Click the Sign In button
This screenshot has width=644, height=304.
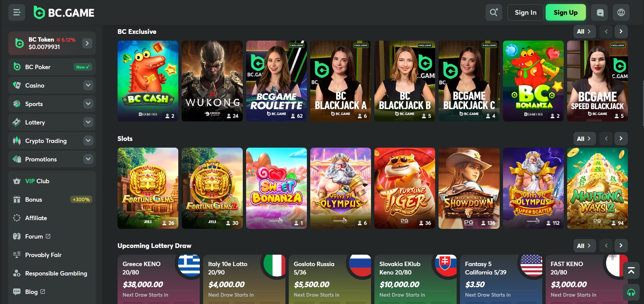525,12
